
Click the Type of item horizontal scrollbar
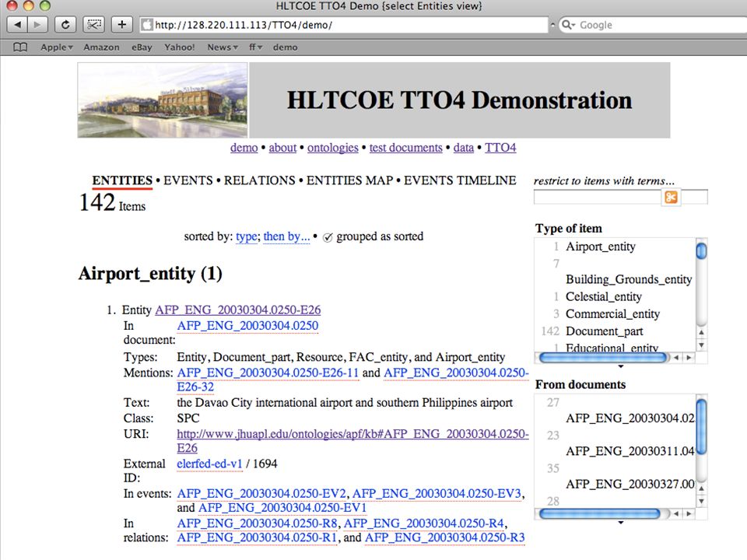coord(602,357)
